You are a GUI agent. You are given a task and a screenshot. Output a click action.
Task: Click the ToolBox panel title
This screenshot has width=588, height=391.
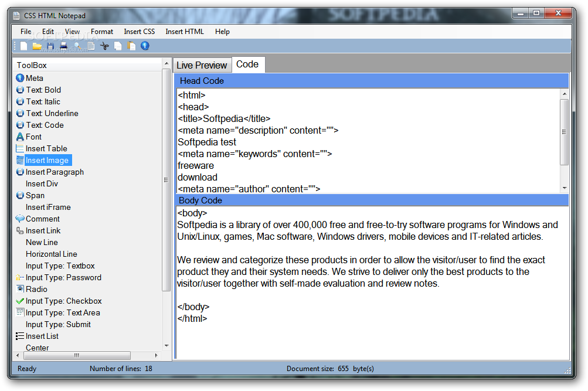pos(32,65)
